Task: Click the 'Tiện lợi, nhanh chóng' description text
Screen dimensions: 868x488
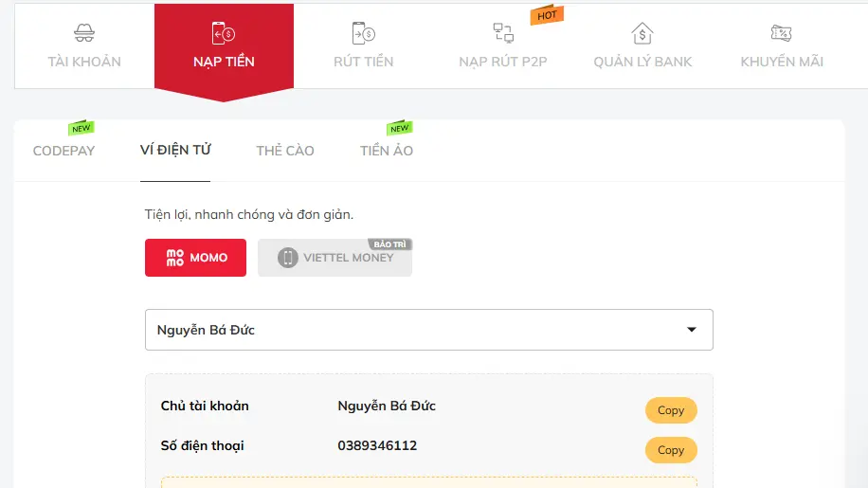Action: coord(249,215)
